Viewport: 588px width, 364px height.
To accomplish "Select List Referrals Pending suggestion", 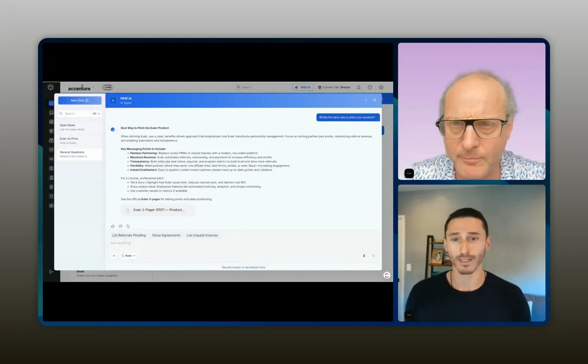I will [129, 235].
